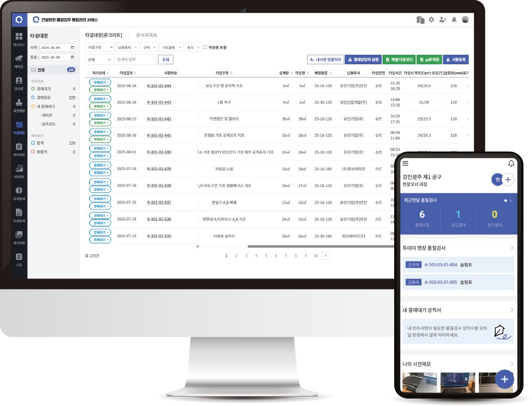Click the settings gear in the top bar
Image resolution: width=532 pixels, height=406 pixels.
[x=431, y=20]
